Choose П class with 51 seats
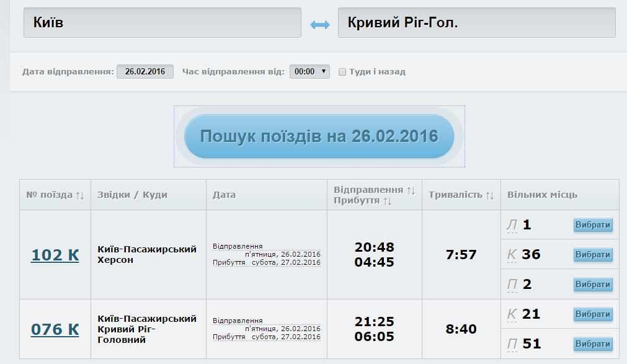The height and width of the screenshot is (364, 627). point(592,344)
